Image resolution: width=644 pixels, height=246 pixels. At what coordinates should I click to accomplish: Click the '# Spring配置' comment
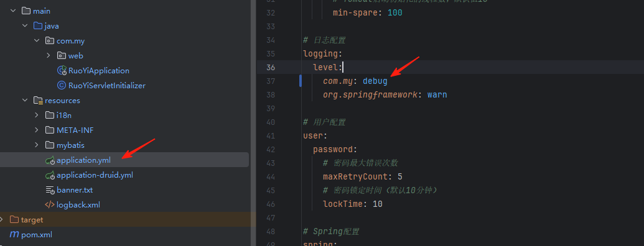[331, 231]
